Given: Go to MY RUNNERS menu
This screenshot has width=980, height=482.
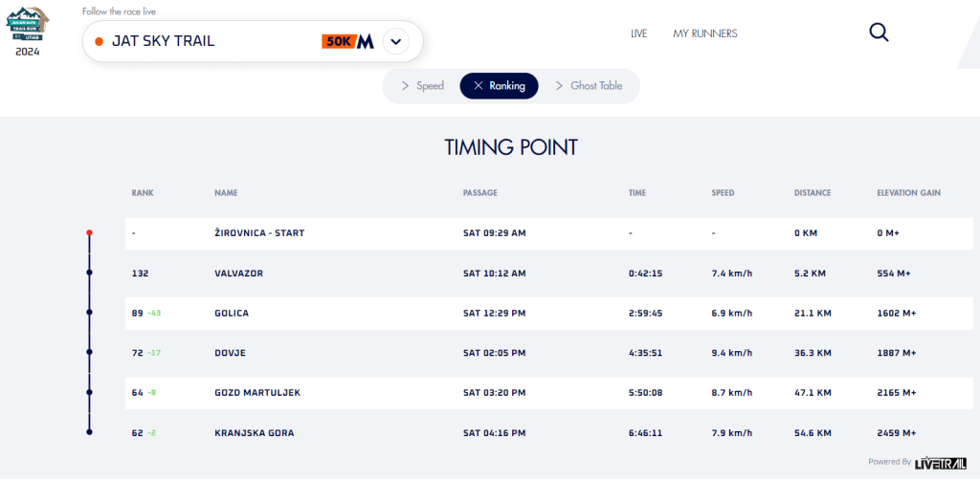Looking at the screenshot, I should coord(704,33).
